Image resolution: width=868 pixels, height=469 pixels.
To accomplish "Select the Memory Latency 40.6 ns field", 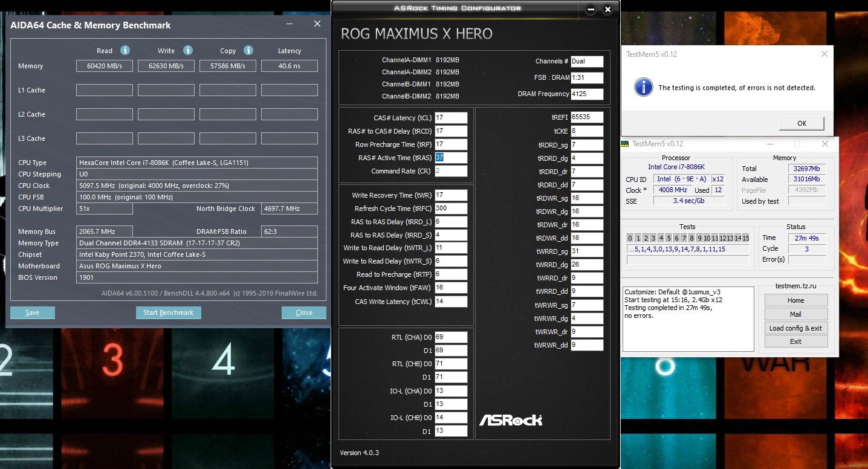I will 290,66.
